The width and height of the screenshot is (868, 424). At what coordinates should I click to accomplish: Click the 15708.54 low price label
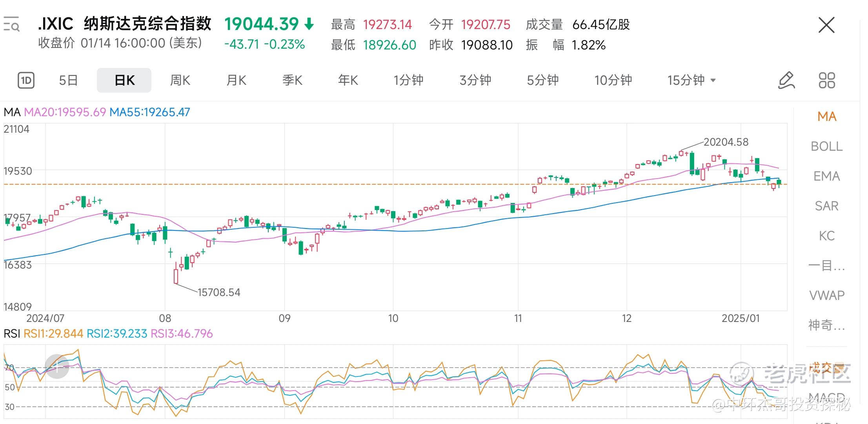coord(219,292)
